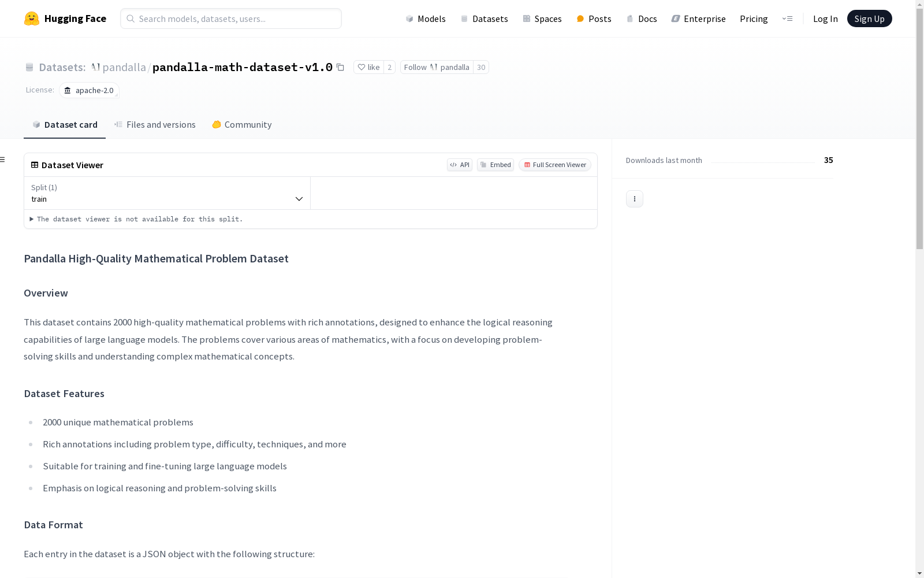Click the table of contents sidebar icon
This screenshot has height=578, width=924.
coord(3,160)
